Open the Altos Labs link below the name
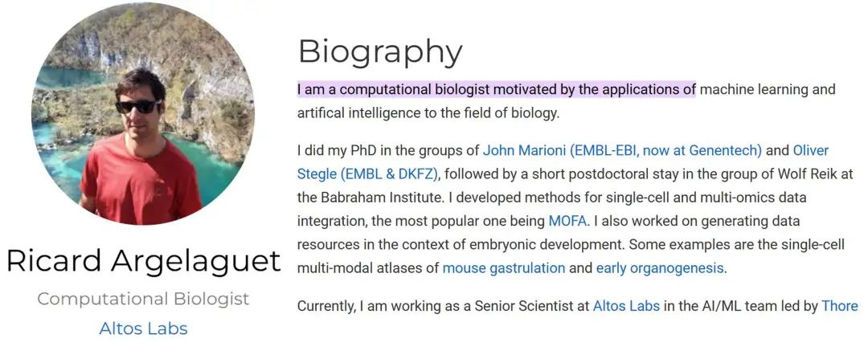This screenshot has width=868, height=343. [x=143, y=328]
